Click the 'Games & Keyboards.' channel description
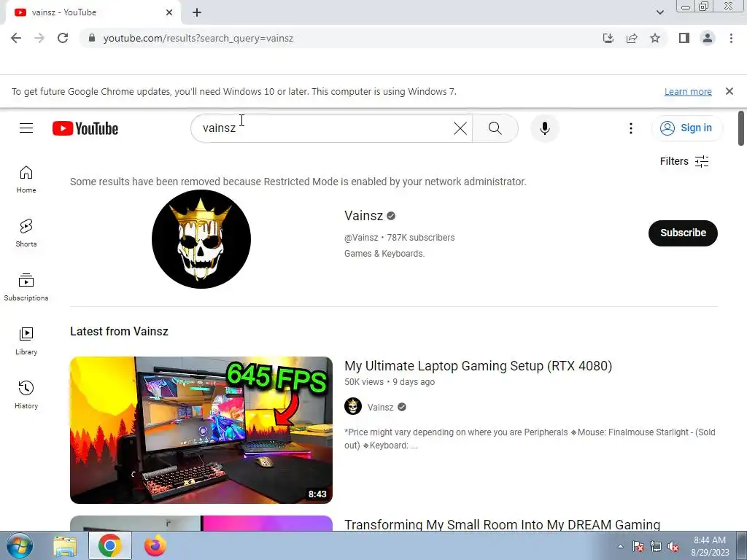The height and width of the screenshot is (560, 747). tap(384, 254)
